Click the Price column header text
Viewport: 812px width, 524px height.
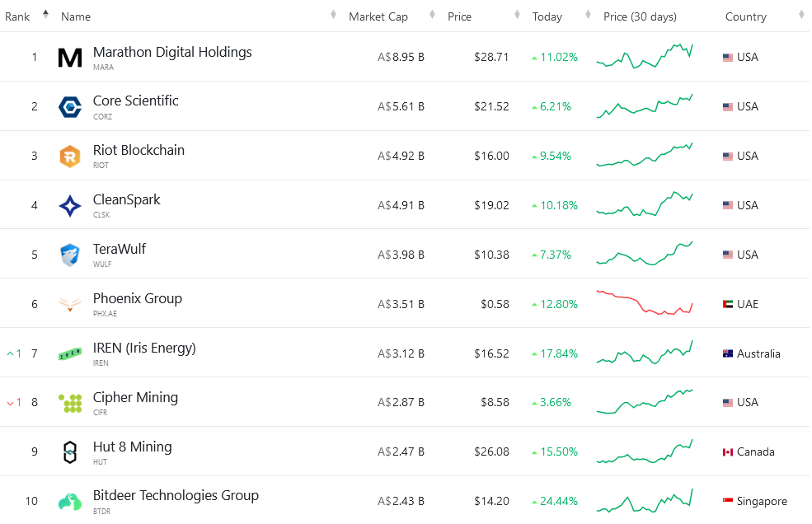click(x=459, y=16)
